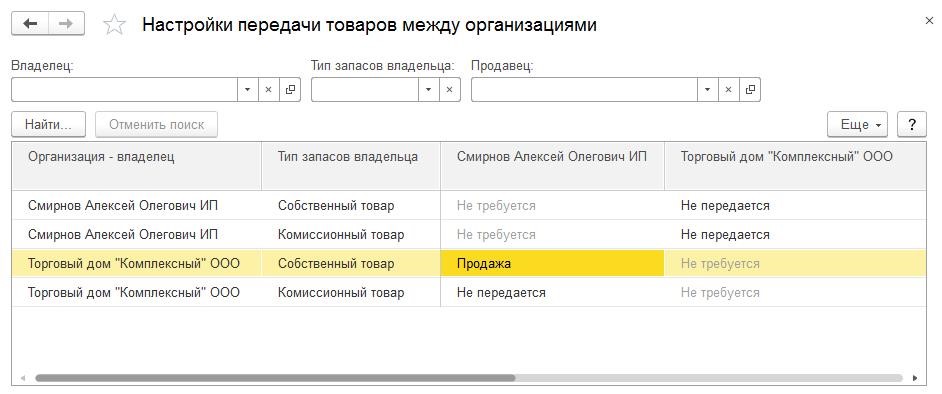This screenshot has width=942, height=394.
Task: Select Не передается in Смирнов Комиссионный товар row
Action: tap(795, 234)
